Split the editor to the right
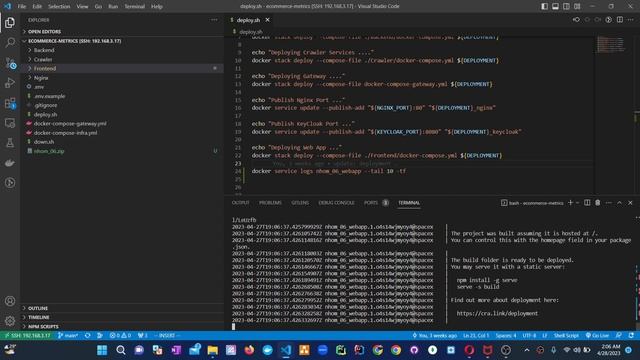 point(620,20)
